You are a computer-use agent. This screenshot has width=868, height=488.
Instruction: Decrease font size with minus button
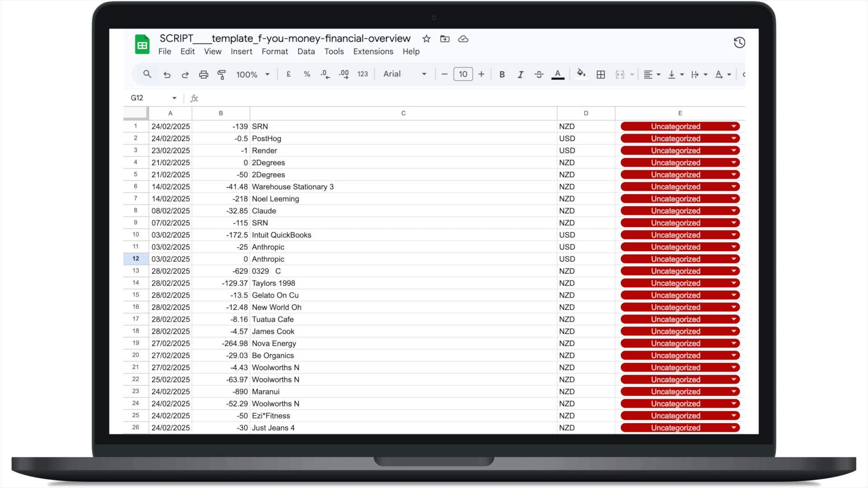click(x=444, y=74)
